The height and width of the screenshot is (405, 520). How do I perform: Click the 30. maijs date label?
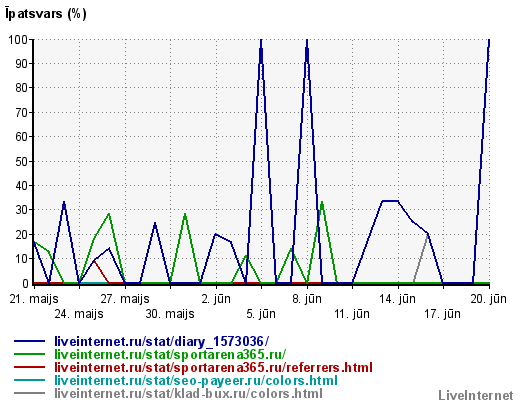click(170, 314)
